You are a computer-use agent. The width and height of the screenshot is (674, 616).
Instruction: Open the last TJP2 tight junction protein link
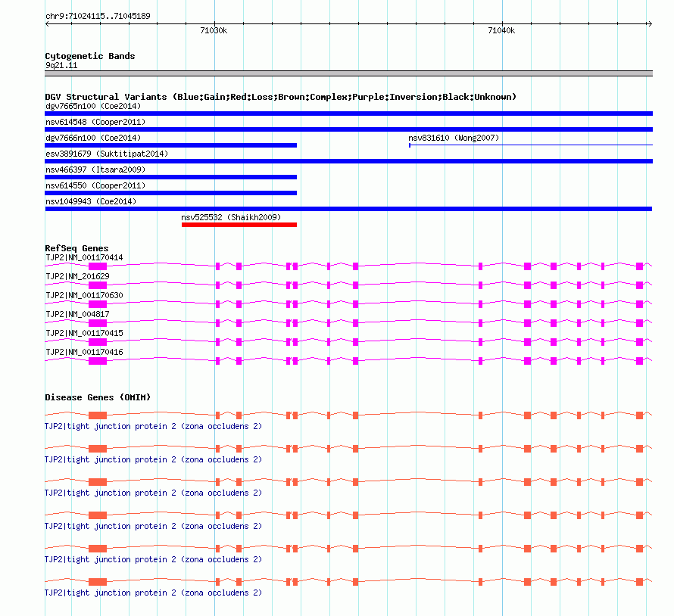pyautogui.click(x=153, y=593)
